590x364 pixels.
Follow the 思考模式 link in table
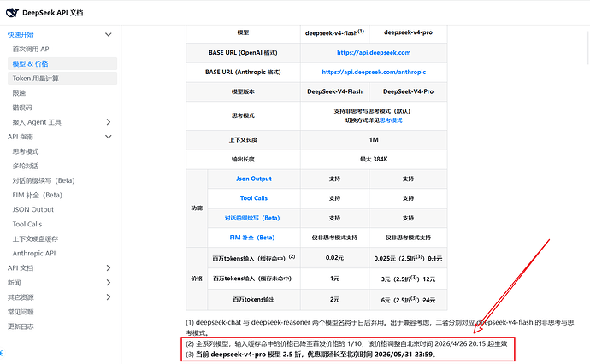coord(391,120)
